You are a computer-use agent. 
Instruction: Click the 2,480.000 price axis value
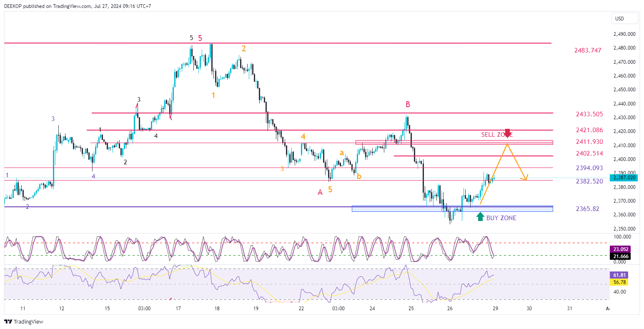624,48
